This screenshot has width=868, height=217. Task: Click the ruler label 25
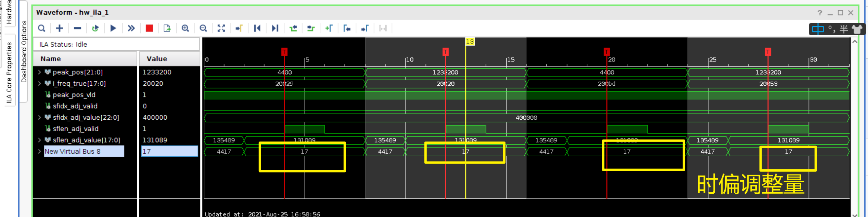coord(713,60)
